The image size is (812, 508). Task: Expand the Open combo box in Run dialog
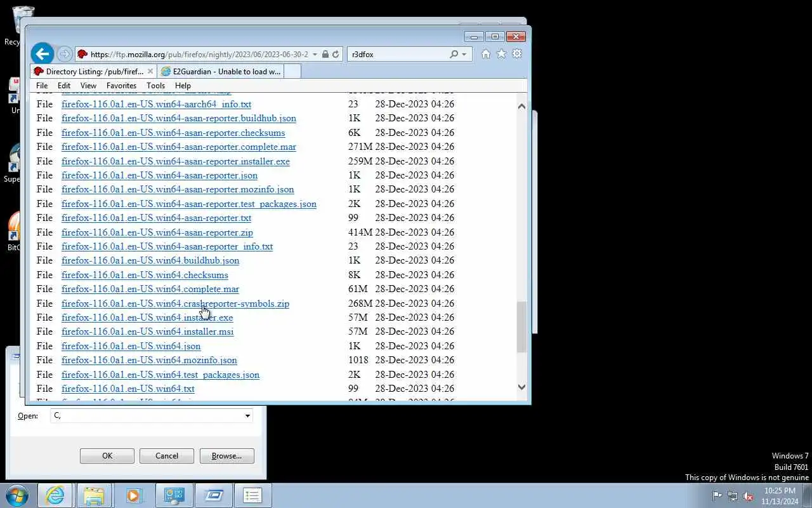pos(247,416)
